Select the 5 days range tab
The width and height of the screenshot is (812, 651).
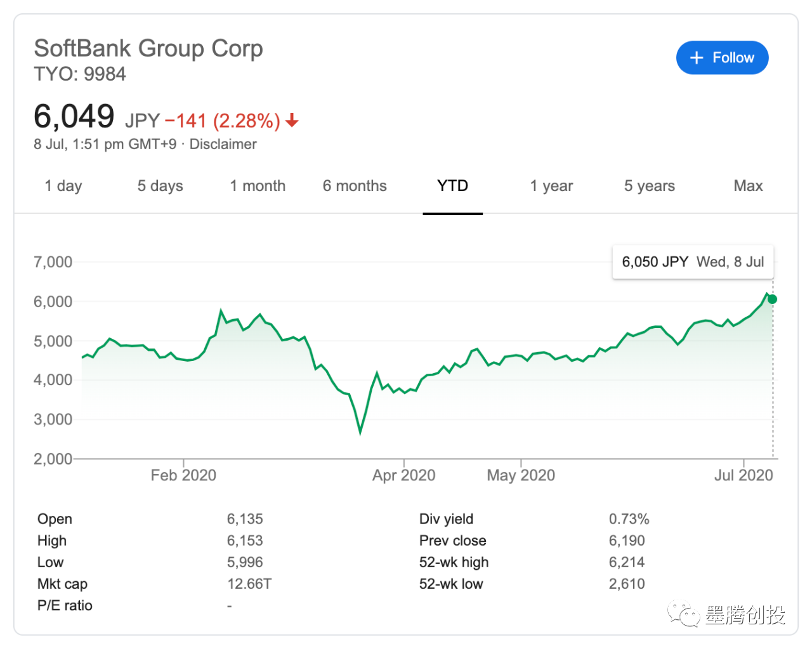pyautogui.click(x=160, y=186)
